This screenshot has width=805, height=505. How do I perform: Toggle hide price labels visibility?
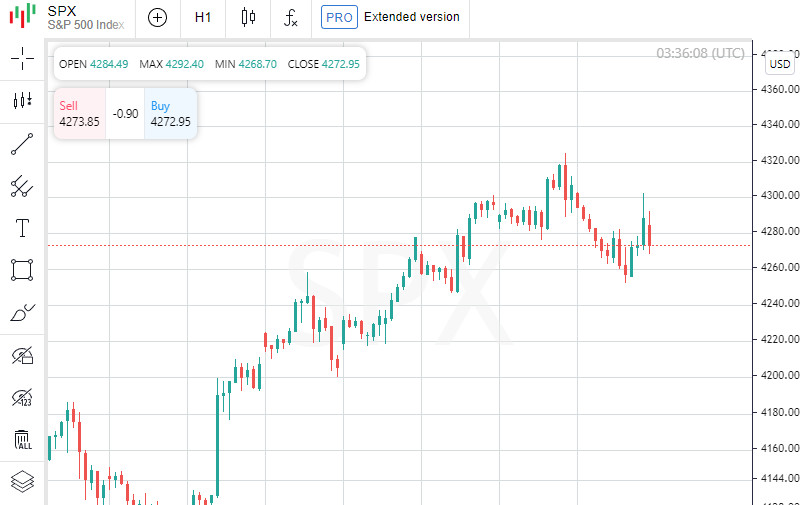pos(22,397)
